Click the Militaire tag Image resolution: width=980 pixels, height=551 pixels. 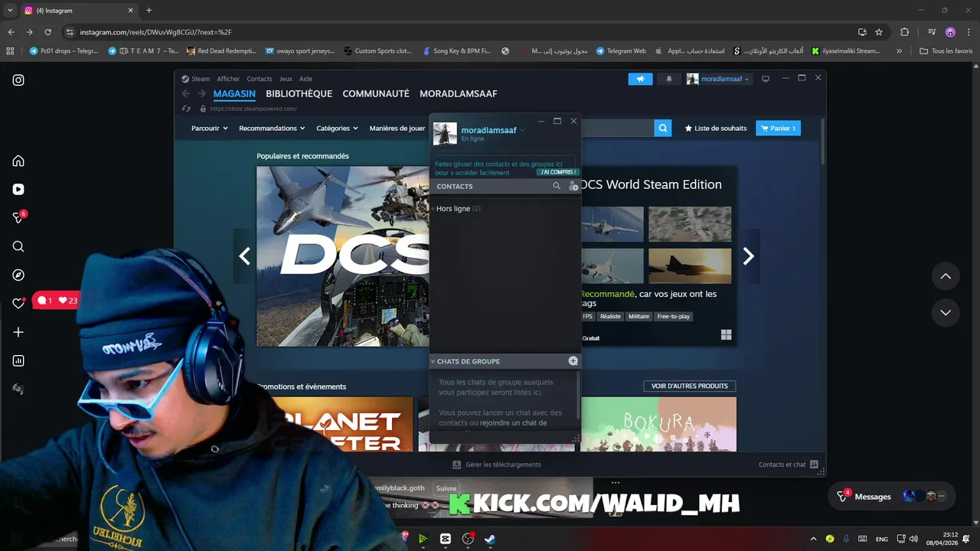point(639,317)
